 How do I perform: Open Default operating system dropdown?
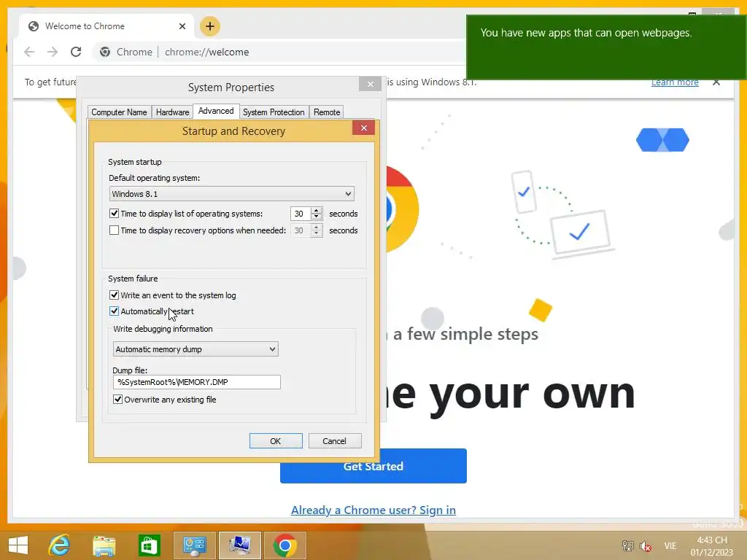(231, 194)
